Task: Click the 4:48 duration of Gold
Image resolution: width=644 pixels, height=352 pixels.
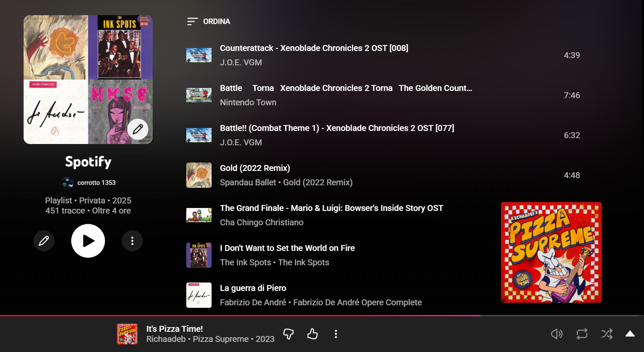Action: coord(572,175)
